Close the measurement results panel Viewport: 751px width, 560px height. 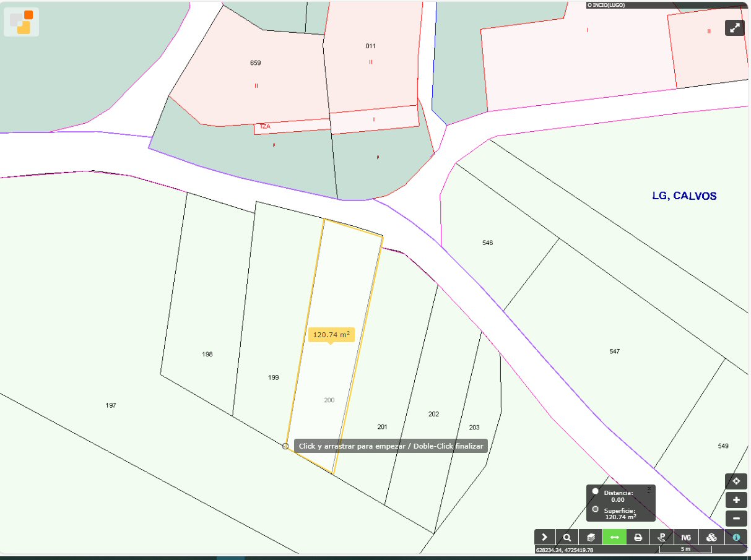649,489
